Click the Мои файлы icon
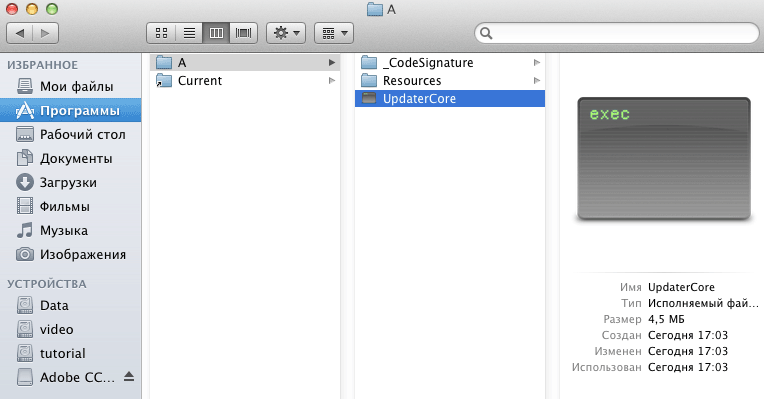Image resolution: width=764 pixels, height=399 pixels. [x=25, y=86]
